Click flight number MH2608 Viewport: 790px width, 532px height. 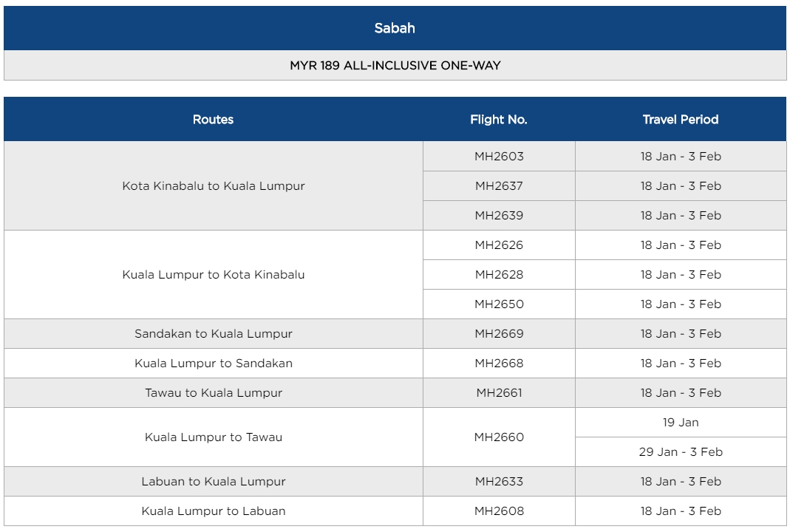point(499,511)
